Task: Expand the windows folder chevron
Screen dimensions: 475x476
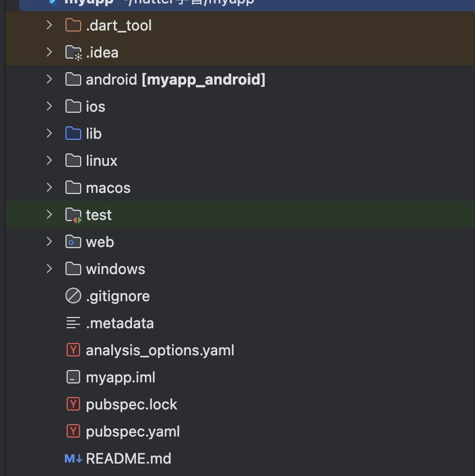Action: (x=50, y=269)
